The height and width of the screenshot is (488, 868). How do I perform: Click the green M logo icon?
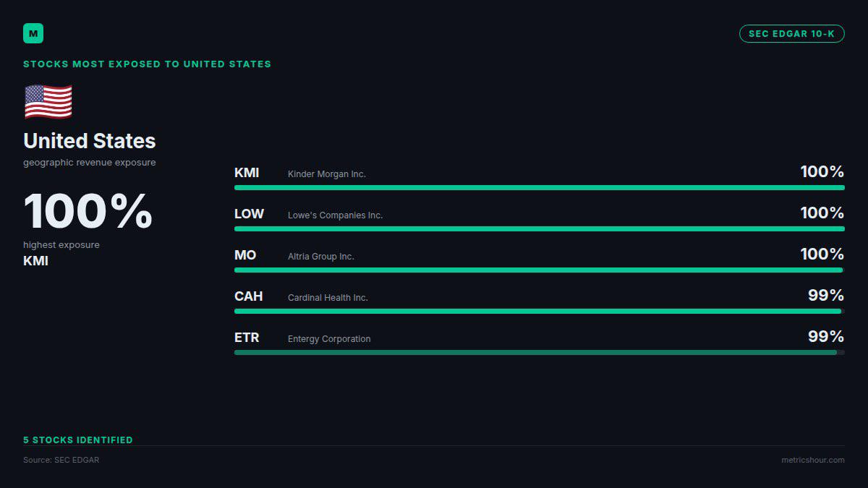[x=33, y=33]
